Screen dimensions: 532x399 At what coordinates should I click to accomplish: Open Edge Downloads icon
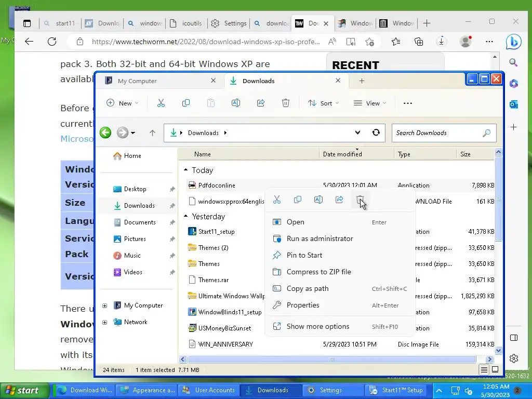tap(442, 42)
